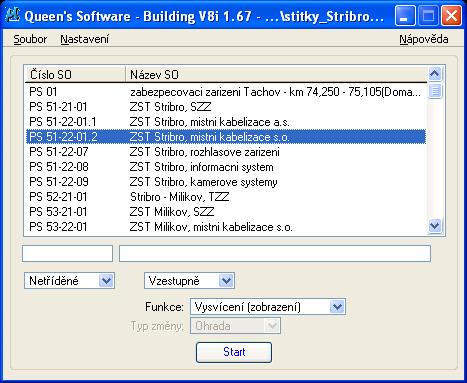Select row PS 53-22-01 ZST Milikov kabelizace
467x383 pixels.
tap(226, 227)
